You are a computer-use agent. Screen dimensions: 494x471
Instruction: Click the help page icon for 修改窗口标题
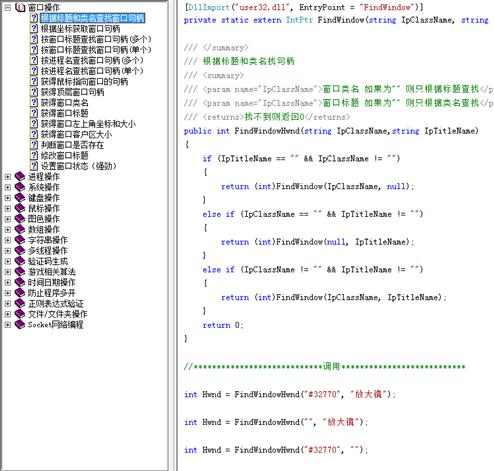click(x=34, y=156)
